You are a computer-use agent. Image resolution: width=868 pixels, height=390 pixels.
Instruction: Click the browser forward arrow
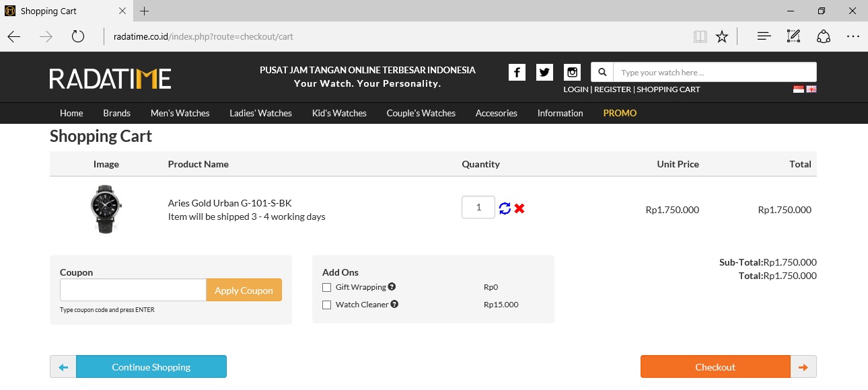(x=46, y=36)
